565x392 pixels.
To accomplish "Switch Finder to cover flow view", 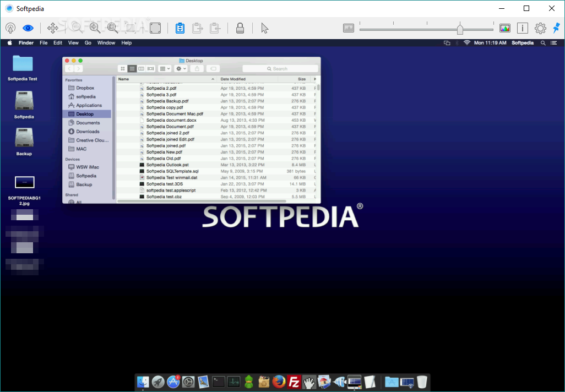I will tap(151, 68).
